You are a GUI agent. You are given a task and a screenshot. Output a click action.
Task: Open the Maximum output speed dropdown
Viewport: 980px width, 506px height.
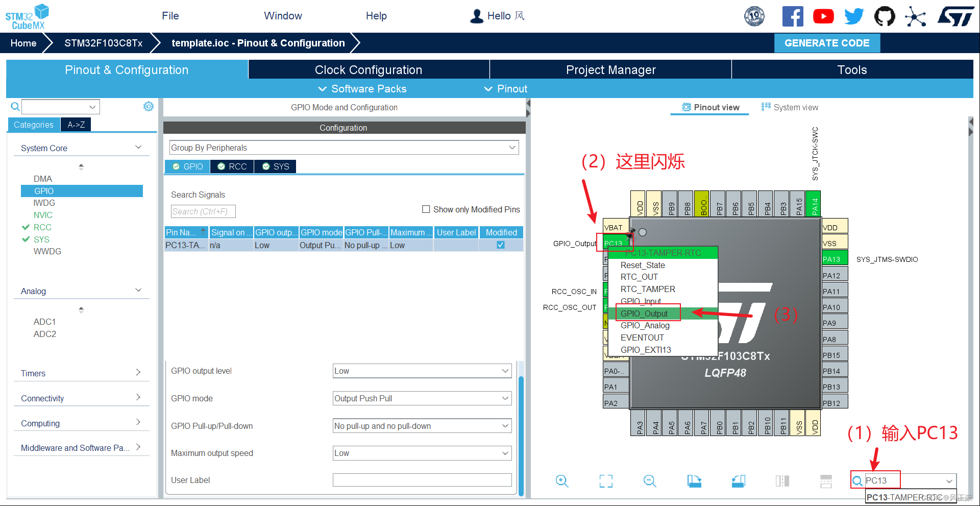pyautogui.click(x=422, y=453)
